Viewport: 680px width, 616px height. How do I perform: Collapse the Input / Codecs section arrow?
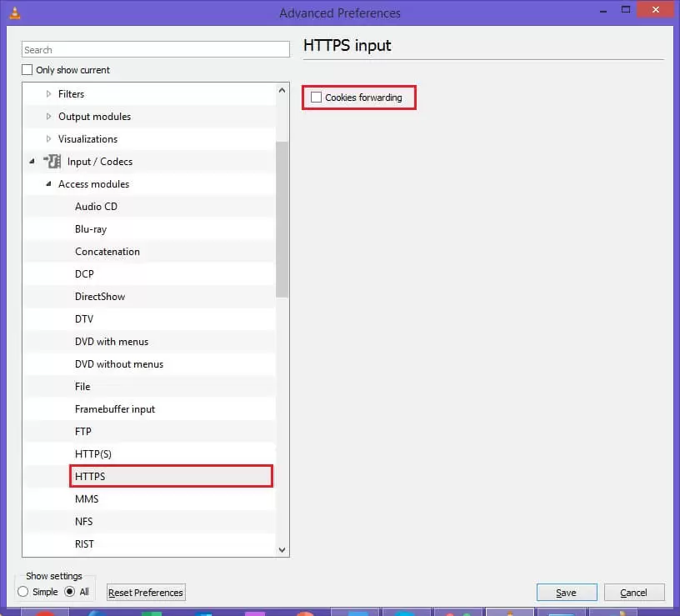click(x=32, y=162)
